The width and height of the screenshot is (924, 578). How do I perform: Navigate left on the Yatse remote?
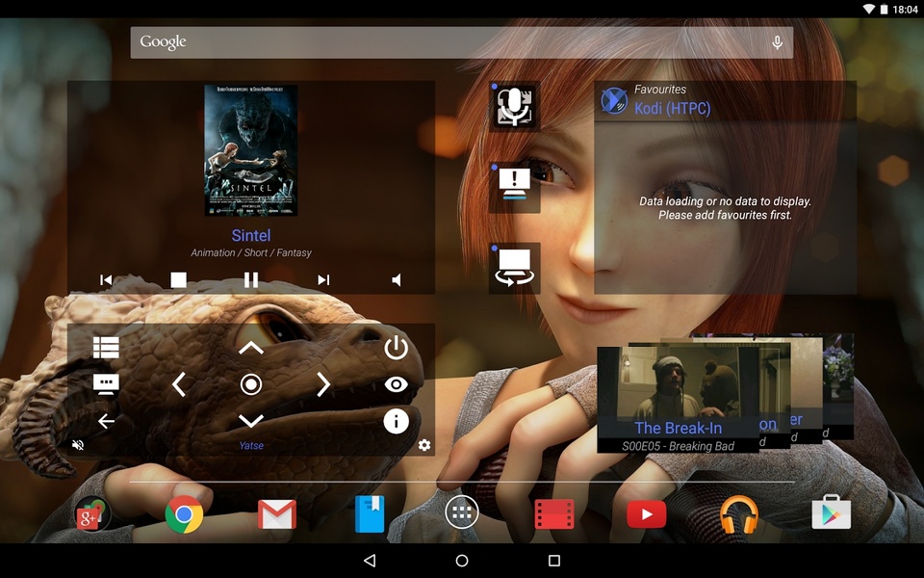point(179,384)
